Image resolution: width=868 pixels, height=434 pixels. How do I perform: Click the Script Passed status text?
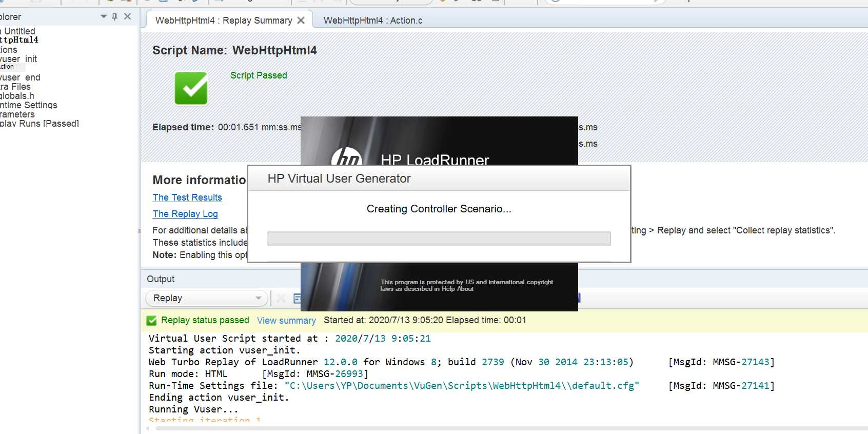(259, 75)
